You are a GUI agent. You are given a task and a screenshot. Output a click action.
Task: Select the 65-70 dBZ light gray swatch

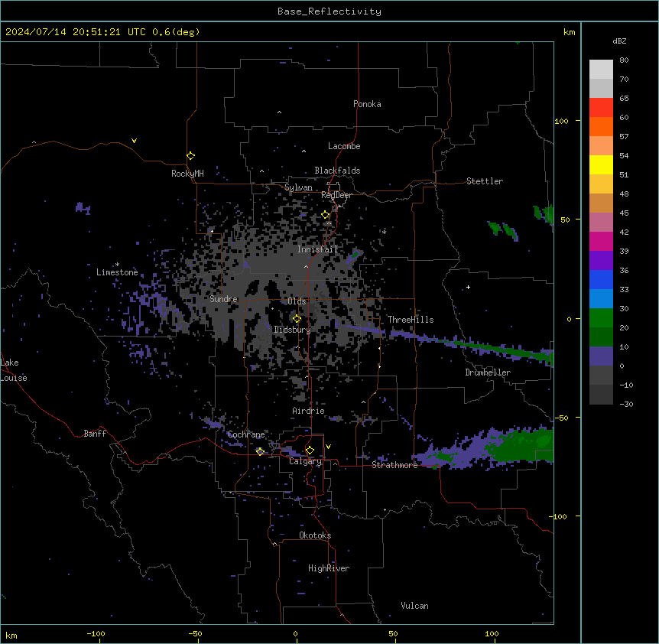(x=601, y=88)
